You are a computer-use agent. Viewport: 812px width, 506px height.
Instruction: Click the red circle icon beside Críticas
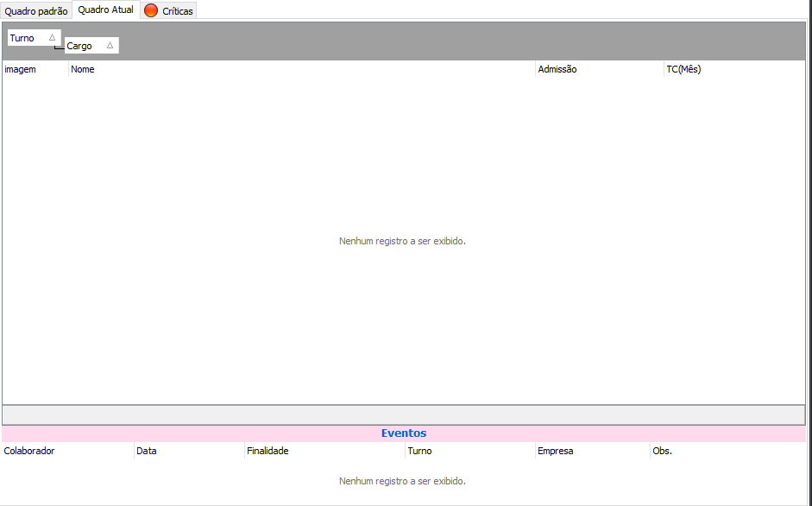click(151, 11)
